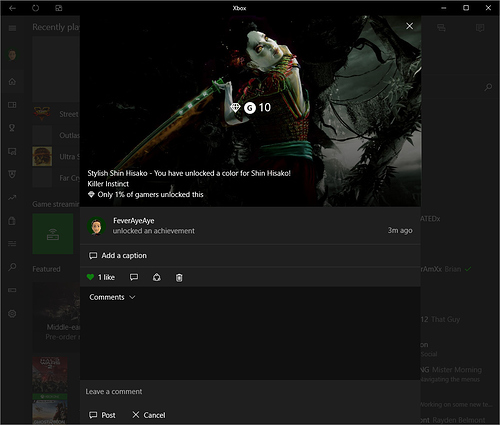The height and width of the screenshot is (425, 500).
Task: Click Search magnifier in left sidebar
Action: [12, 267]
